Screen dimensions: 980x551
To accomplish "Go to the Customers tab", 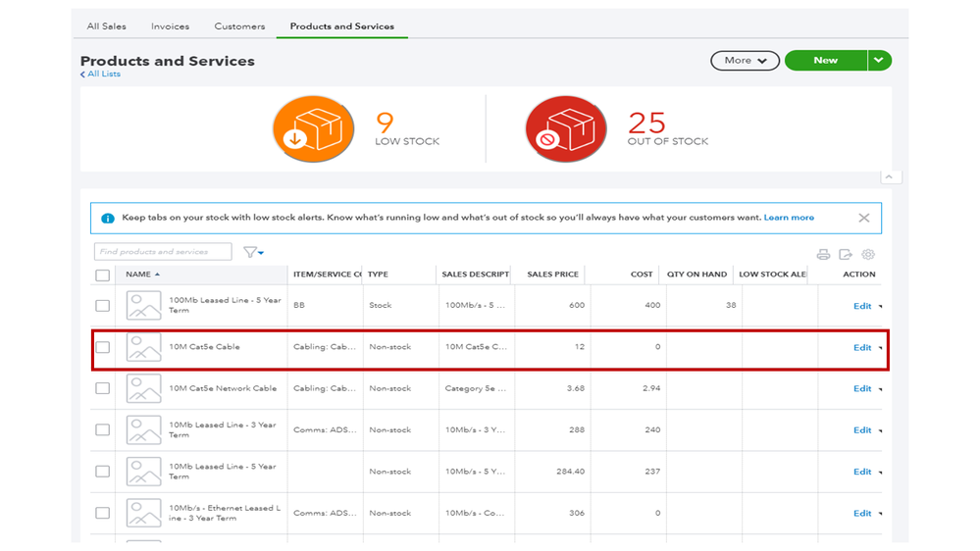I will (x=239, y=26).
